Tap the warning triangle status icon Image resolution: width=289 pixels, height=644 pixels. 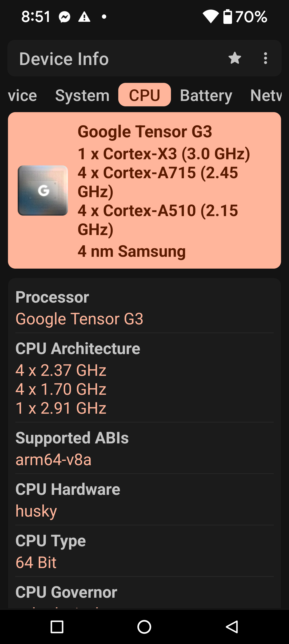(84, 17)
